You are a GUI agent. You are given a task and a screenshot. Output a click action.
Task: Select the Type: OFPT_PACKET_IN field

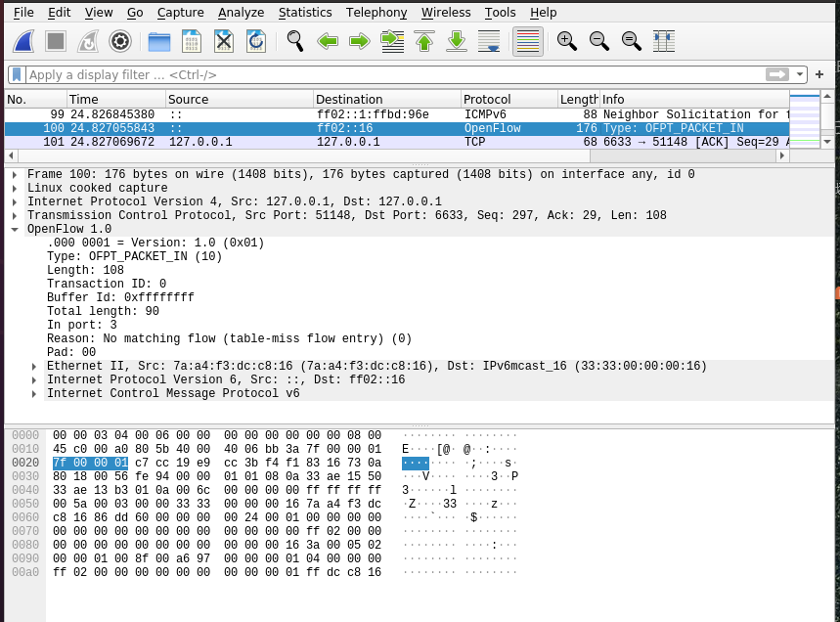pyautogui.click(x=135, y=256)
